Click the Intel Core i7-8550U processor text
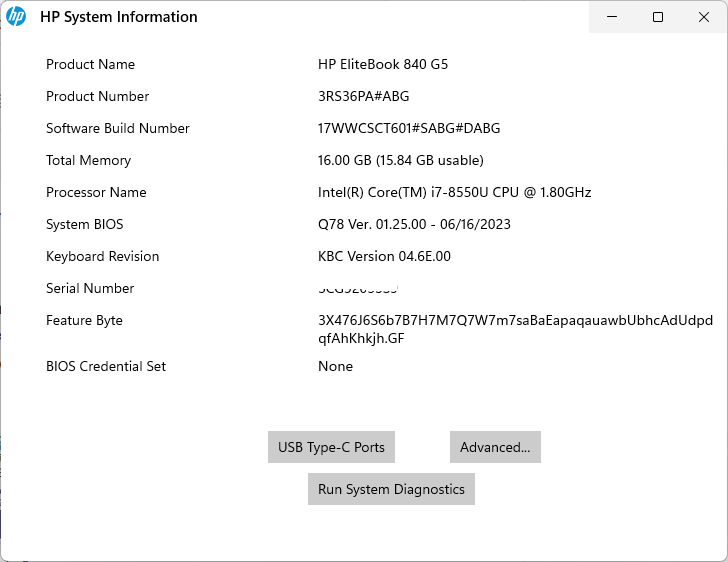728x562 pixels. [454, 192]
